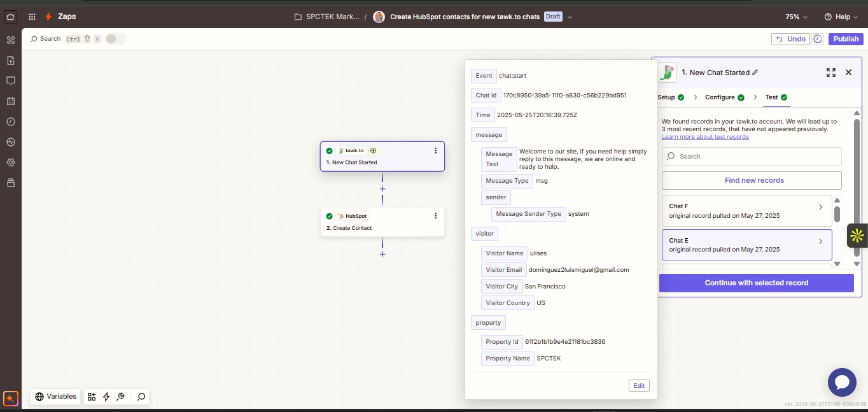Click the top-left Search box

tap(50, 39)
